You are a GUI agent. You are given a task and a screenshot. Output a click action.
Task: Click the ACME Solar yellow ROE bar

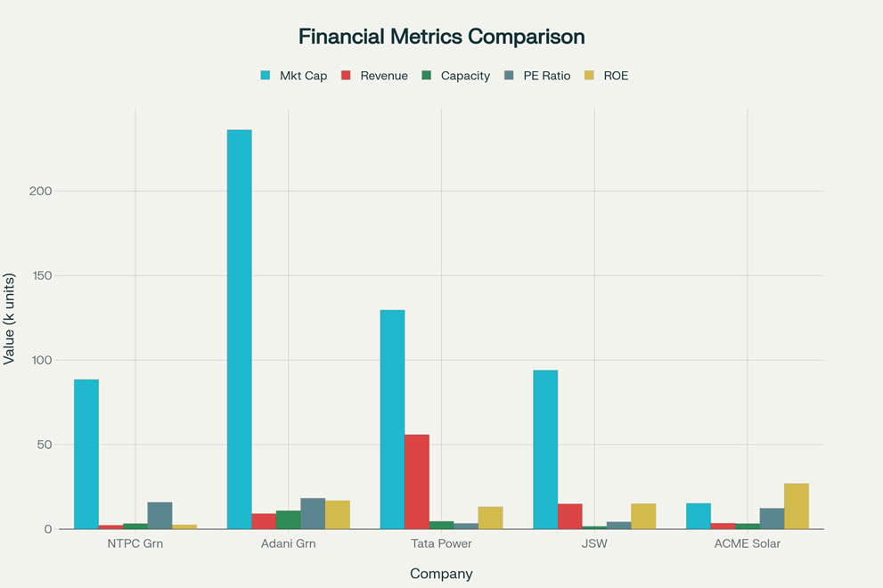point(797,506)
